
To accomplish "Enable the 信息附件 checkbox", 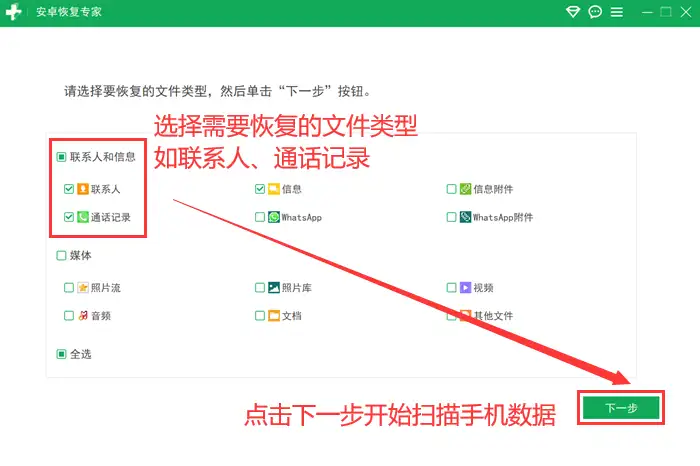I will pos(451,189).
